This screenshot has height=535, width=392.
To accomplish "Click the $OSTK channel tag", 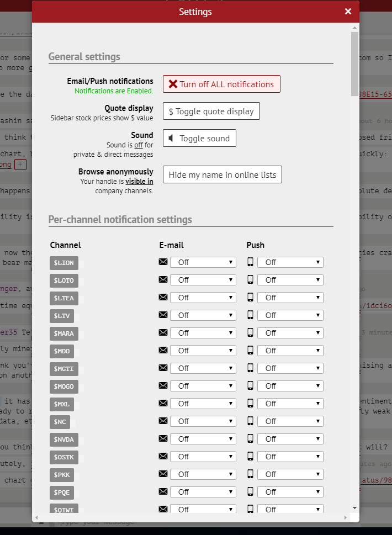I will pyautogui.click(x=64, y=457).
